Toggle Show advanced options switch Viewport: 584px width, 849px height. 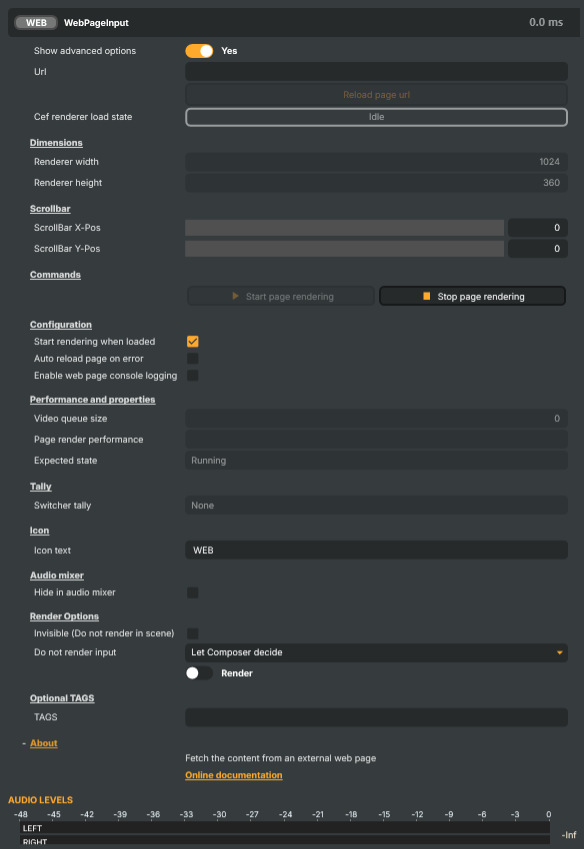coord(199,51)
